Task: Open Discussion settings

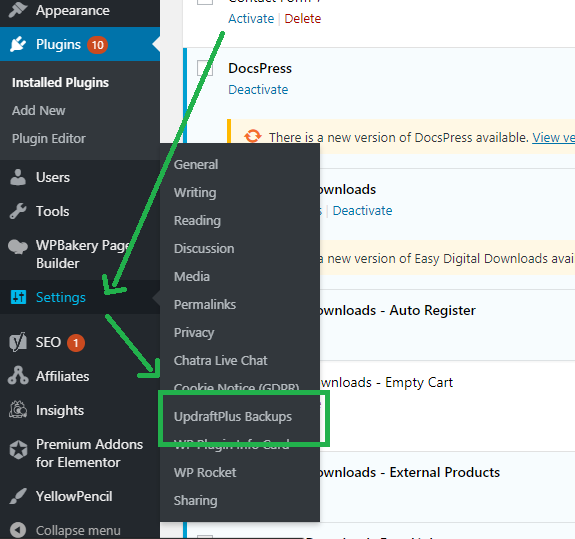Action: (x=204, y=249)
